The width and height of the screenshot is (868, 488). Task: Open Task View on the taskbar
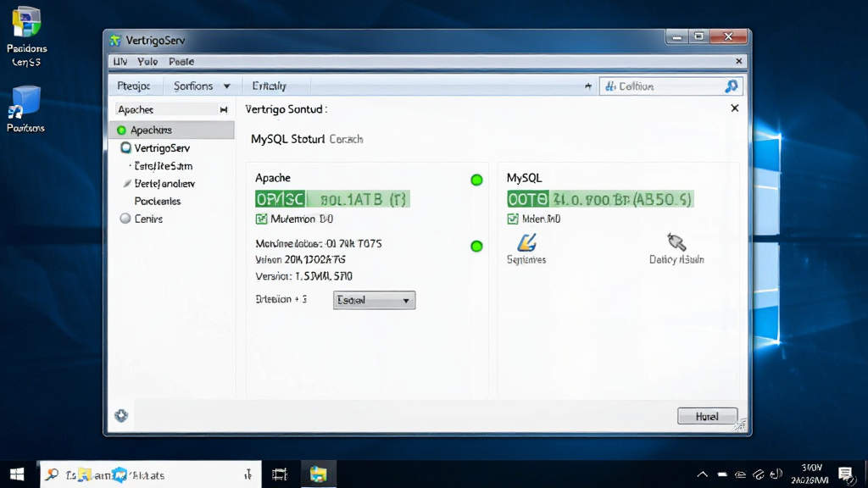(x=280, y=474)
